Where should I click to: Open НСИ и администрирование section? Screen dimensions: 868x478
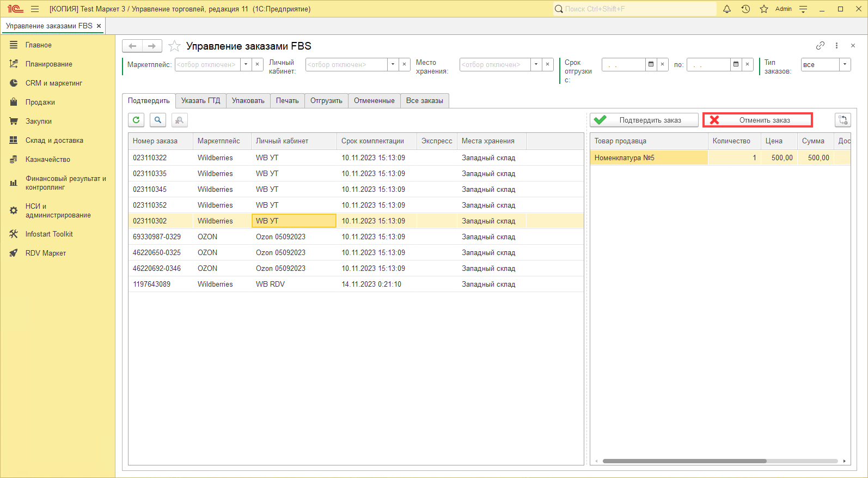pos(58,211)
